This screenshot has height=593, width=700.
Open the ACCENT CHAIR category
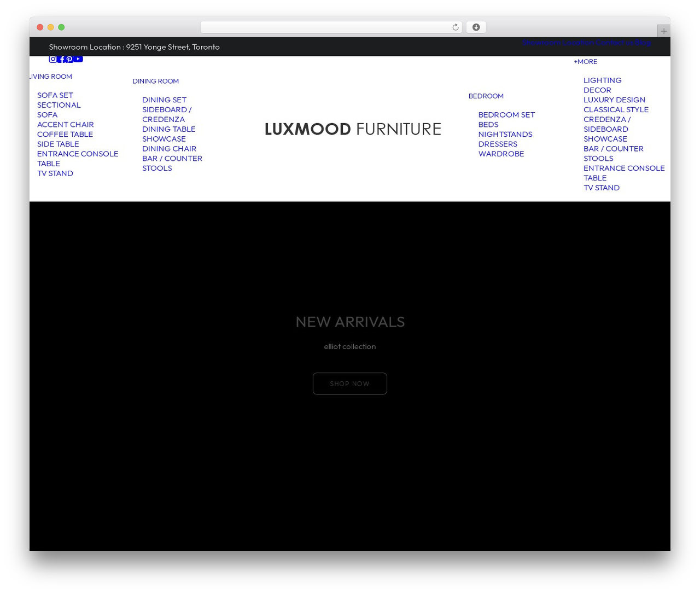coord(66,125)
